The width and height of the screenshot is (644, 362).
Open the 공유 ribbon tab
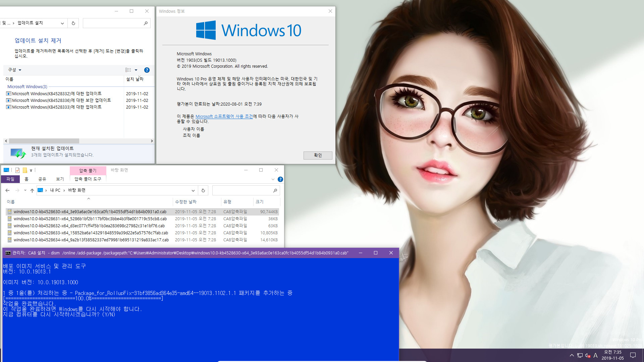pos(42,179)
